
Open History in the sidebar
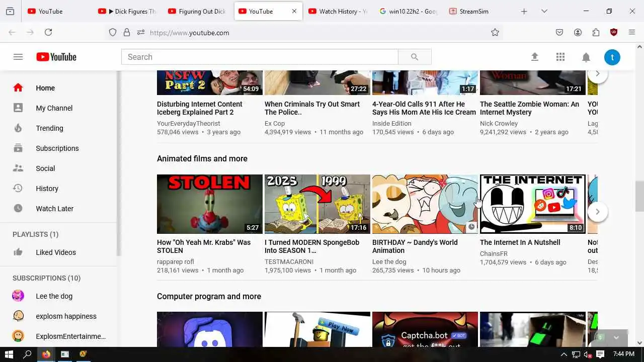click(x=58, y=189)
